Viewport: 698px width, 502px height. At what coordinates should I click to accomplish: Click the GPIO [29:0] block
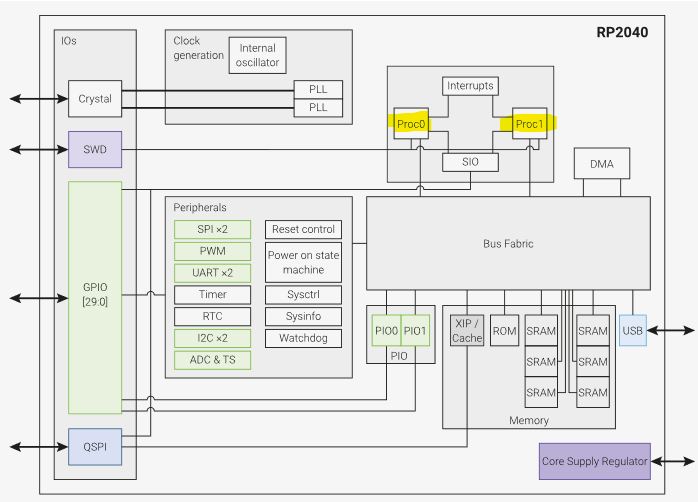pos(95,297)
